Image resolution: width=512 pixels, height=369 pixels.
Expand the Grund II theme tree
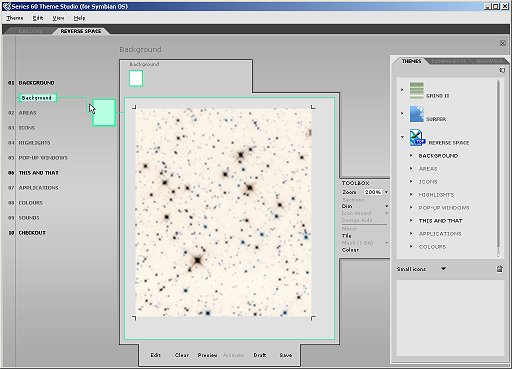[x=402, y=90]
